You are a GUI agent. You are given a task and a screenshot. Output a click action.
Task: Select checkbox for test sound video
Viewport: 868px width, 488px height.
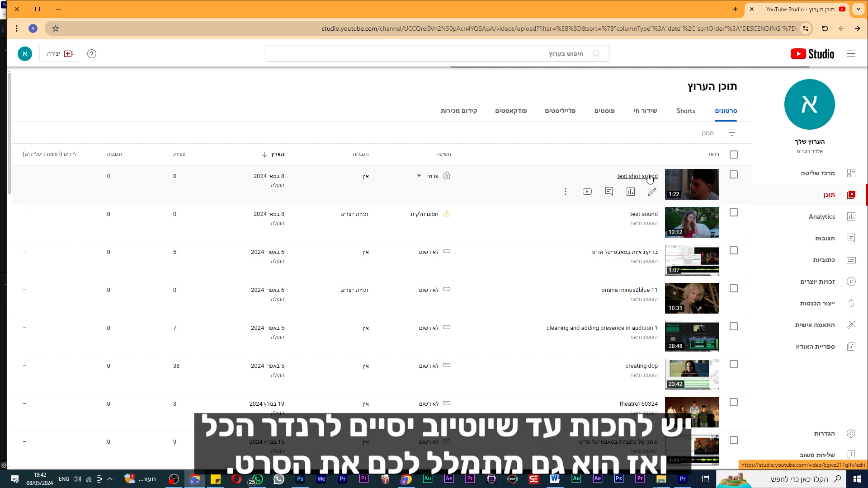(x=734, y=212)
